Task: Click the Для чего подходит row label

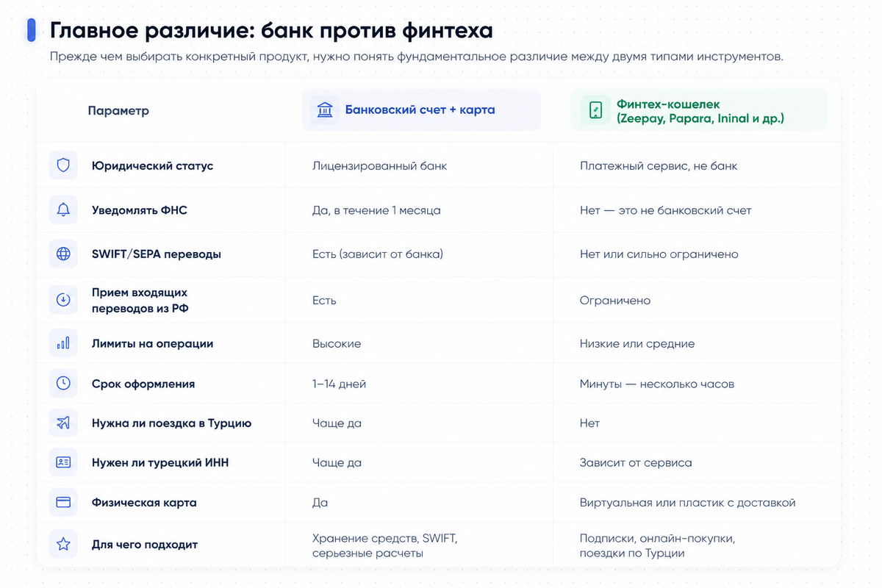Action: click(x=145, y=545)
